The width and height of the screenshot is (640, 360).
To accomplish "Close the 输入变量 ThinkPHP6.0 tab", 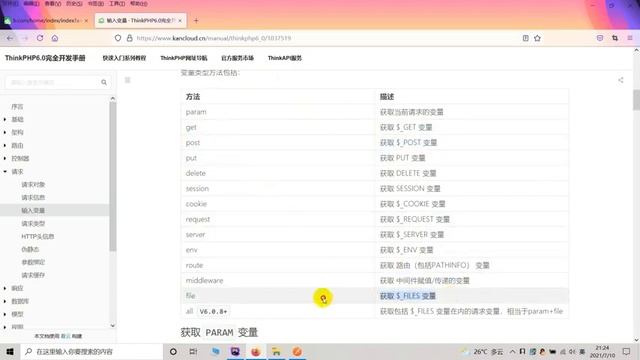I will pos(180,20).
